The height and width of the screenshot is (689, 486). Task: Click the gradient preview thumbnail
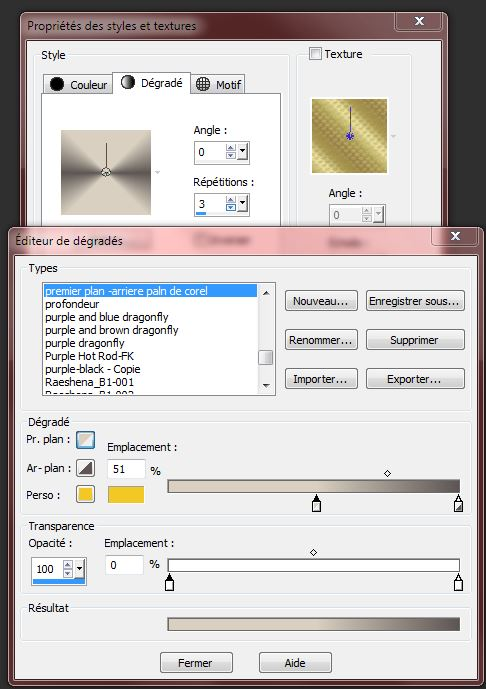pyautogui.click(x=106, y=172)
